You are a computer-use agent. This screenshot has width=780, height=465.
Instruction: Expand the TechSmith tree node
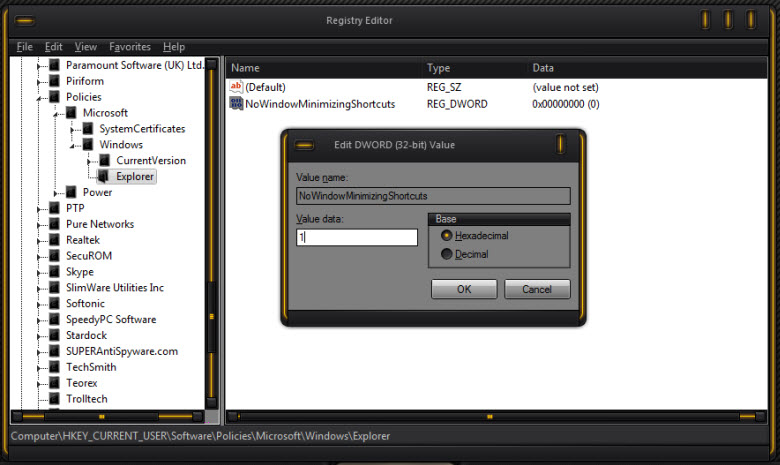tap(39, 369)
